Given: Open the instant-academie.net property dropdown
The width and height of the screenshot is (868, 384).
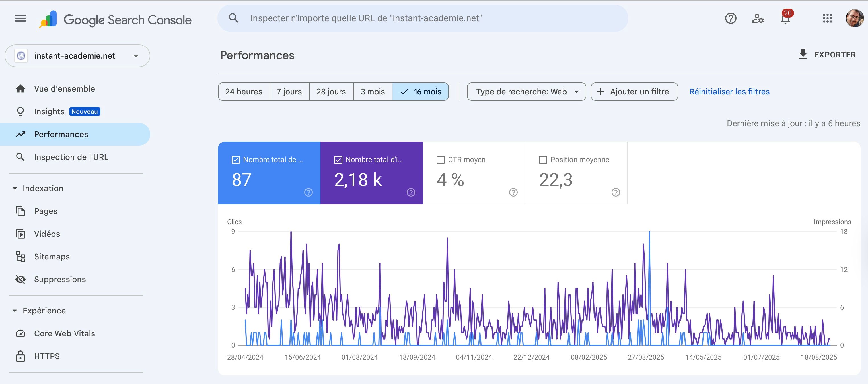Looking at the screenshot, I should [x=77, y=56].
